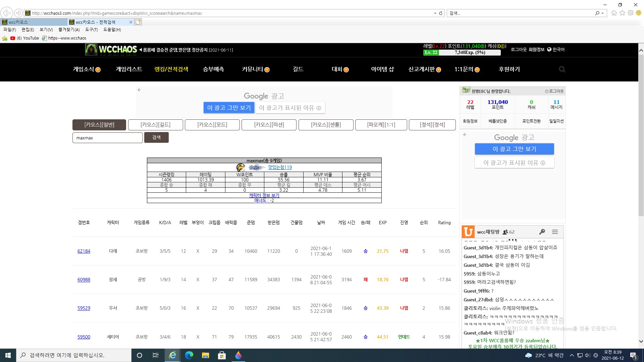Open 보기(V) menu
This screenshot has width=644, height=362.
[46, 29]
